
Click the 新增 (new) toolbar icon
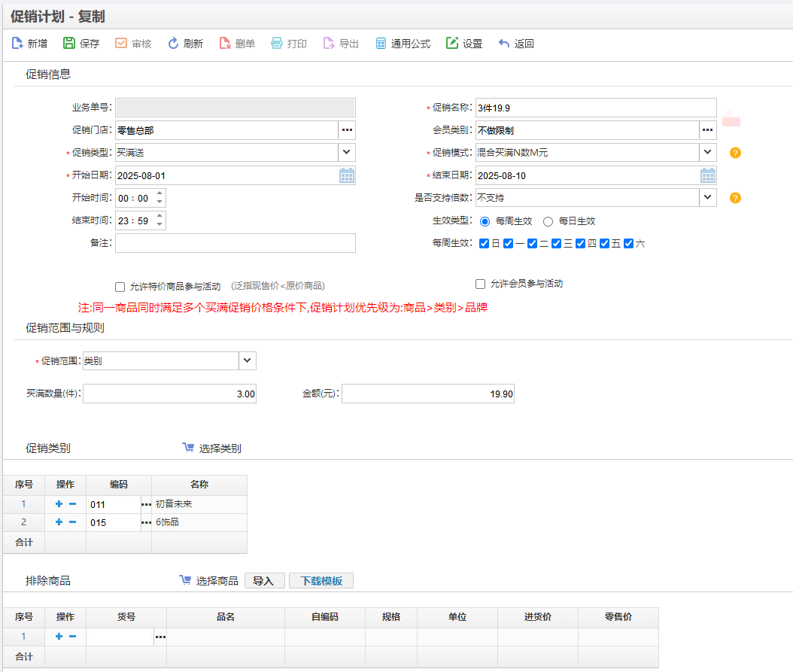pos(17,44)
